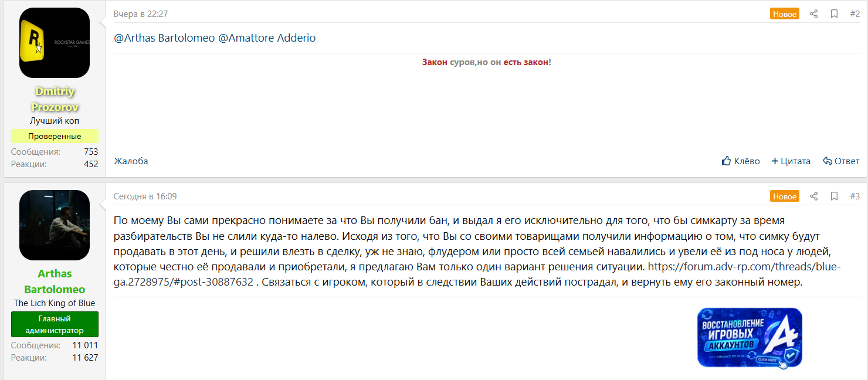This screenshot has height=380, width=868.
Task: Click the @Amattore Adderio mention
Action: [x=267, y=38]
